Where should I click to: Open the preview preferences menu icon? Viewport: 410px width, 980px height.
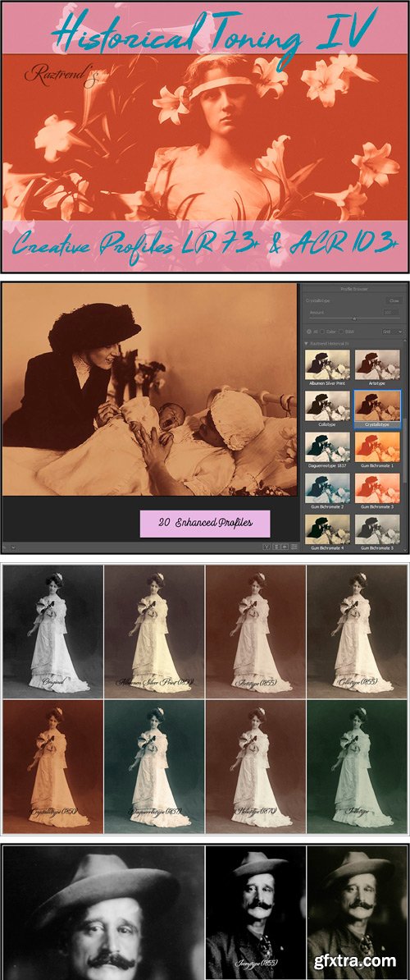[294, 547]
